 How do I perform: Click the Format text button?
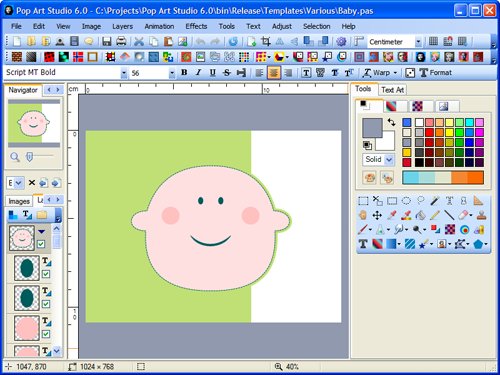click(436, 73)
